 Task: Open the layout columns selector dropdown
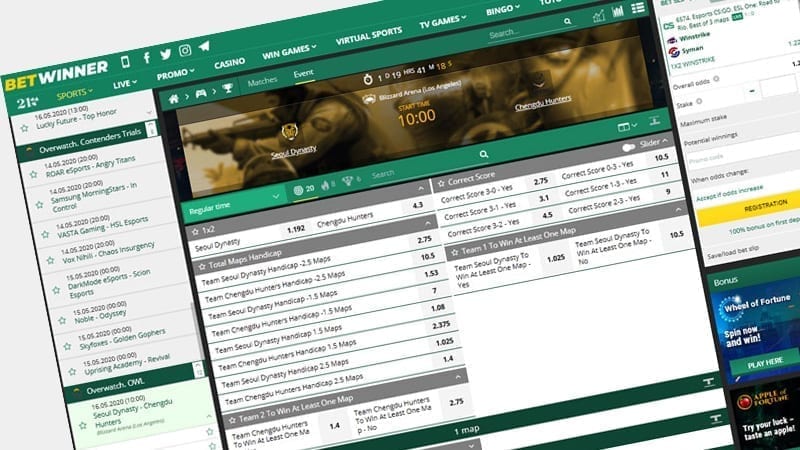[627, 126]
